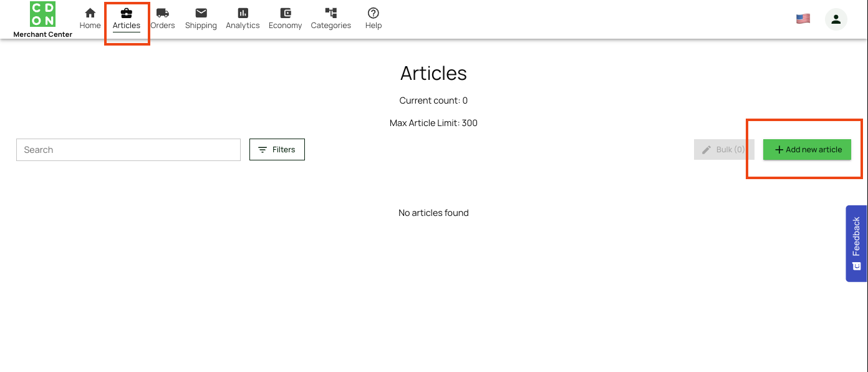Click into the Search field

pyautogui.click(x=128, y=150)
